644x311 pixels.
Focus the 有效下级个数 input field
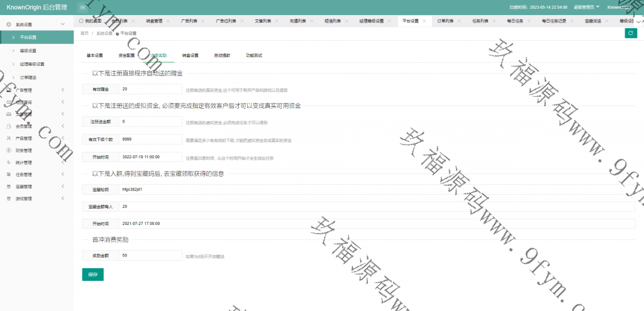point(150,139)
